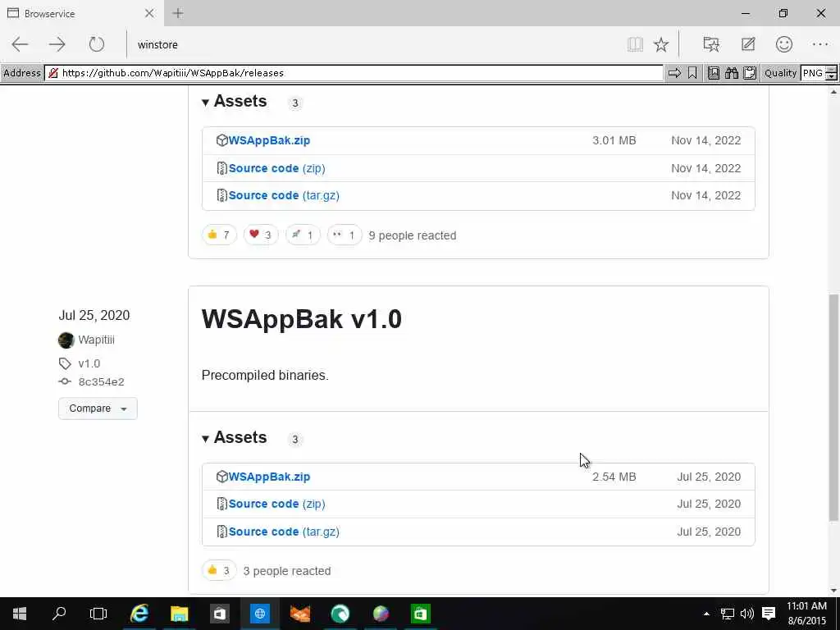Open the Windows Start menu
The width and height of the screenshot is (840, 630).
coord(20,614)
